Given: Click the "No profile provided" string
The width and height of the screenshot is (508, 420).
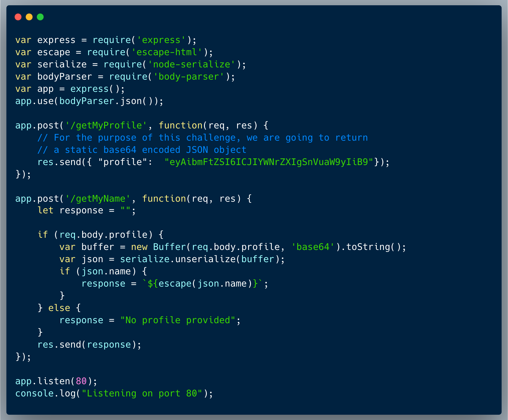Looking at the screenshot, I should point(178,320).
